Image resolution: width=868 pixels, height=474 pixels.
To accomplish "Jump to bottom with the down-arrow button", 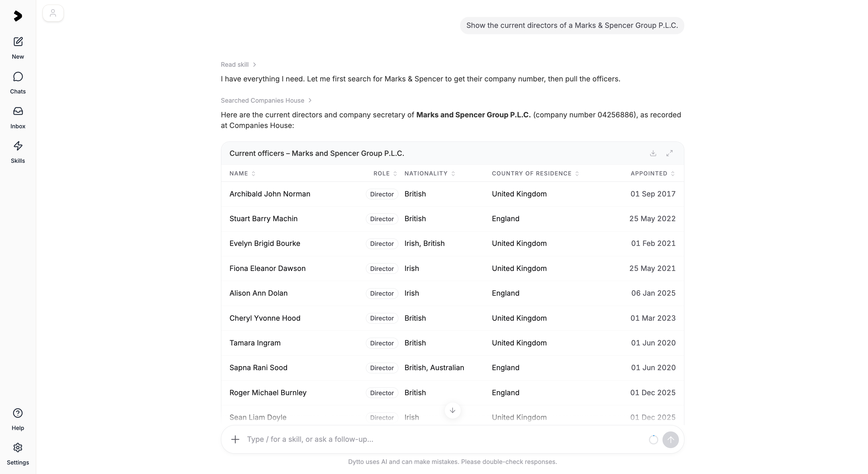I will coord(452,410).
